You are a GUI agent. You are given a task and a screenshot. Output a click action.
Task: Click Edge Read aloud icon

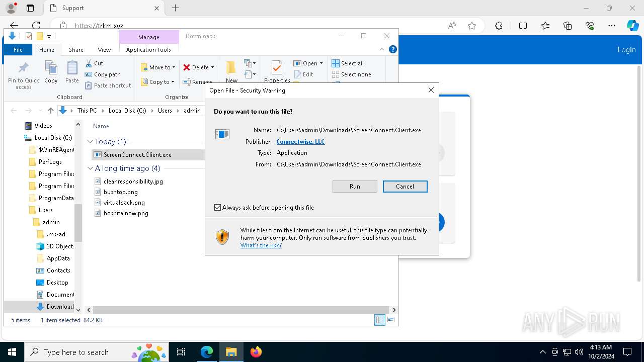click(x=452, y=26)
